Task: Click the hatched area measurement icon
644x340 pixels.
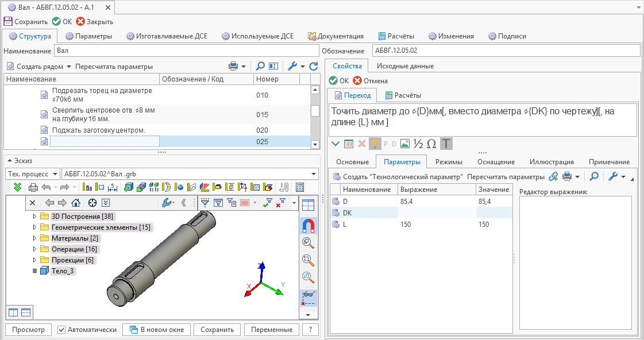Action: click(x=255, y=187)
